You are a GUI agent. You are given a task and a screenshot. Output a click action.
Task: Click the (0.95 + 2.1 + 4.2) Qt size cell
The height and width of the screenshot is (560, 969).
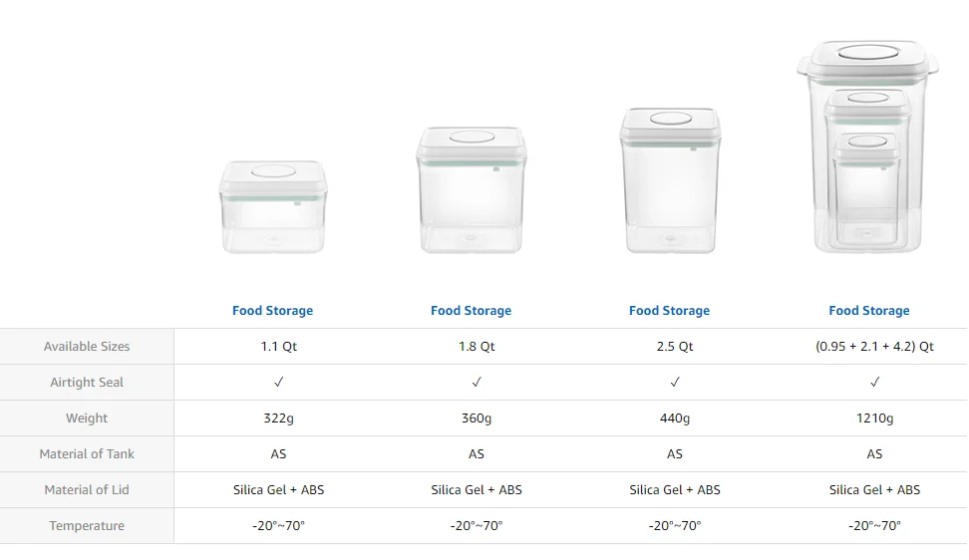874,347
